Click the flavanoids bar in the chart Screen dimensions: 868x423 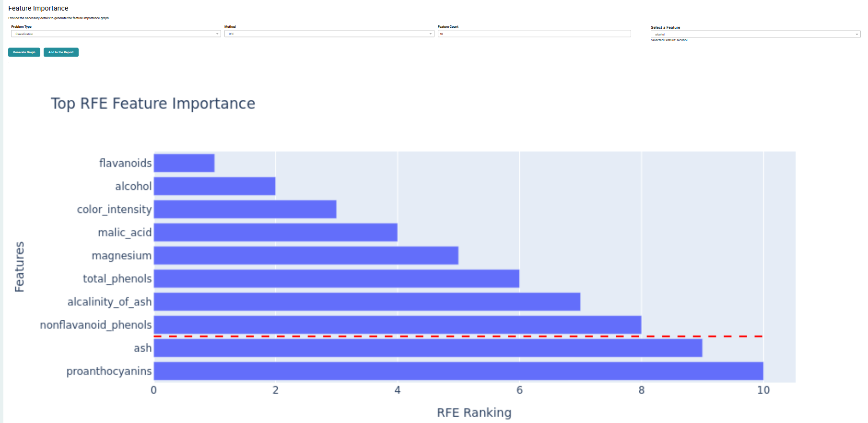click(183, 163)
